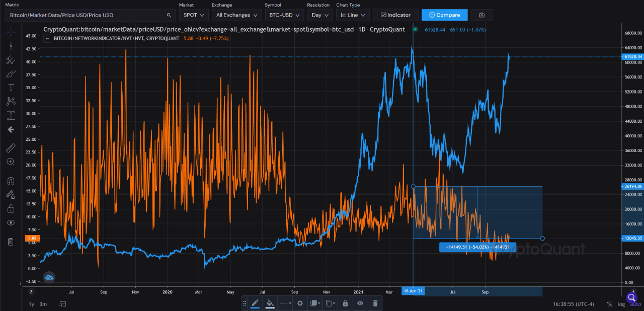The height and width of the screenshot is (311, 644).
Task: Activate the measure ruler tool
Action: (11, 148)
